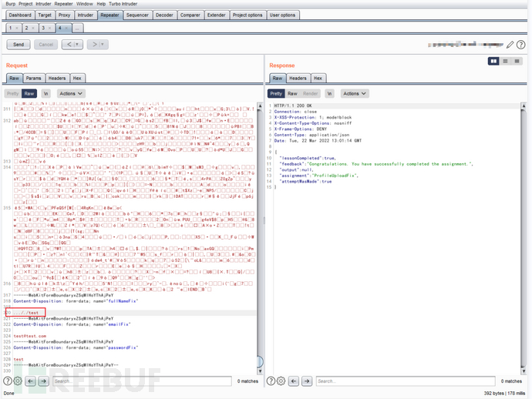Expand the Response Actions dropdown
This screenshot has width=532, height=399.
(x=355, y=93)
